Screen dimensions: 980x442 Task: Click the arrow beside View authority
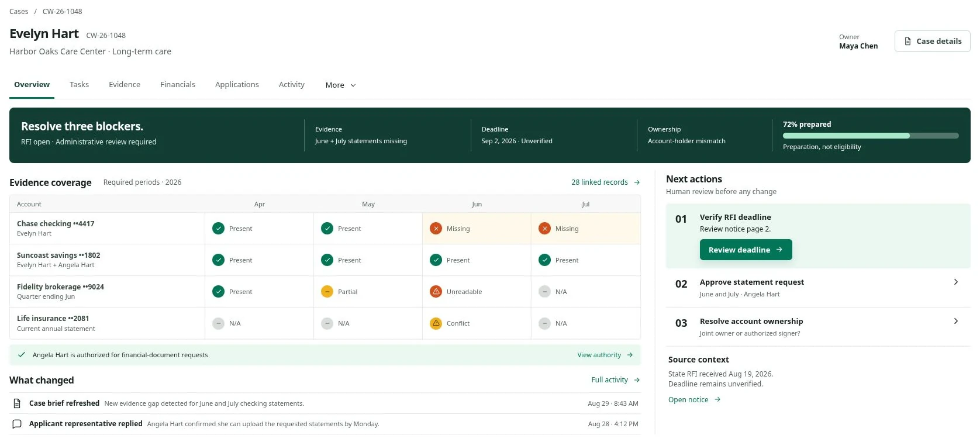pos(630,355)
